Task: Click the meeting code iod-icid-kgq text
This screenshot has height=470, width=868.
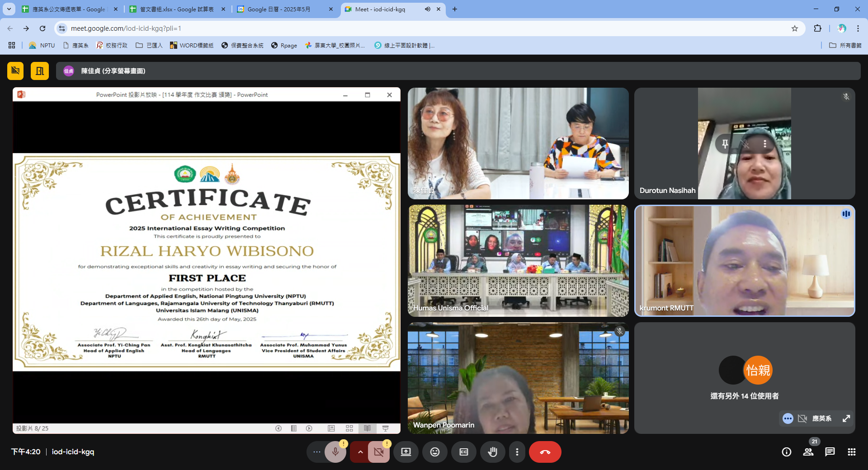Action: pos(73,451)
